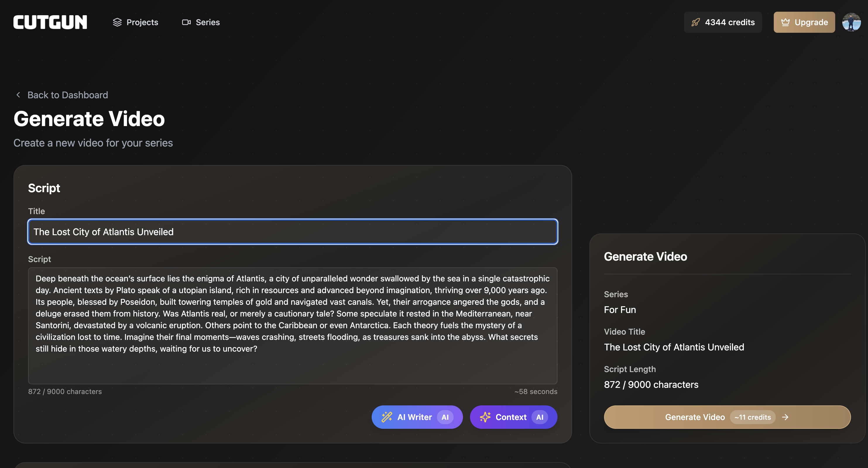Click the Video Title value in summary panel
This screenshot has width=868, height=468.
(674, 347)
